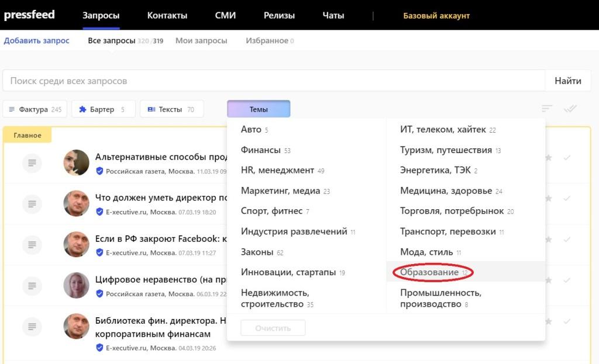Click the double-checkmark mark-all-read icon
The width and height of the screenshot is (599, 364).
pos(570,109)
